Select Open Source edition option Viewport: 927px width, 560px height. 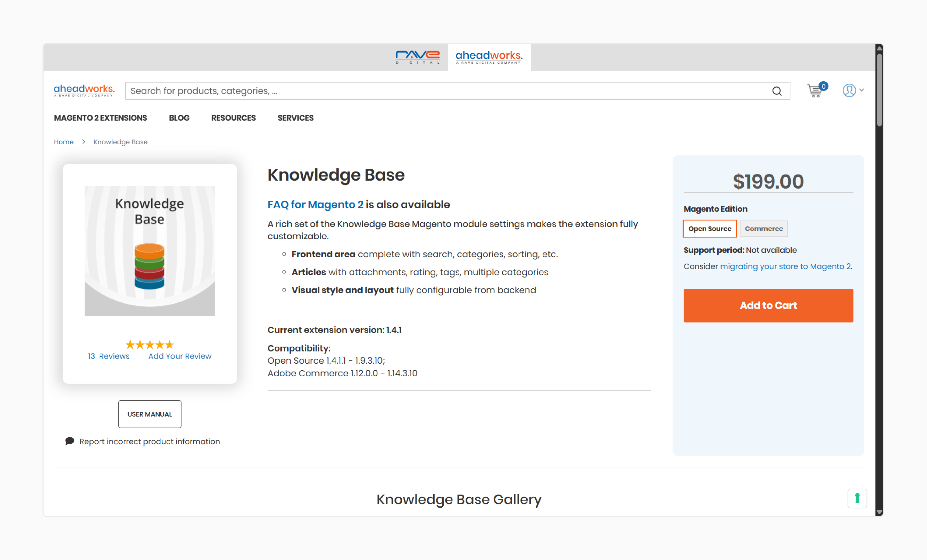coord(709,228)
